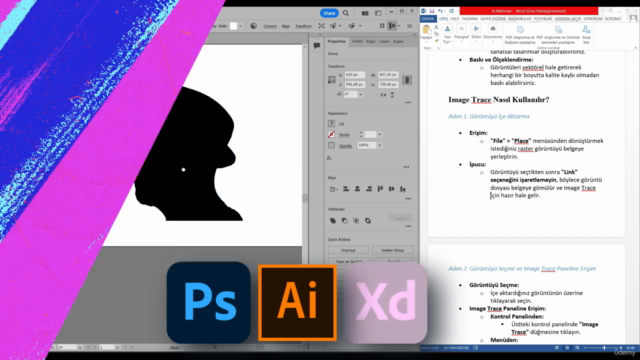Switch to the Pathfinder panel tab
640x360 pixels.
click(358, 41)
